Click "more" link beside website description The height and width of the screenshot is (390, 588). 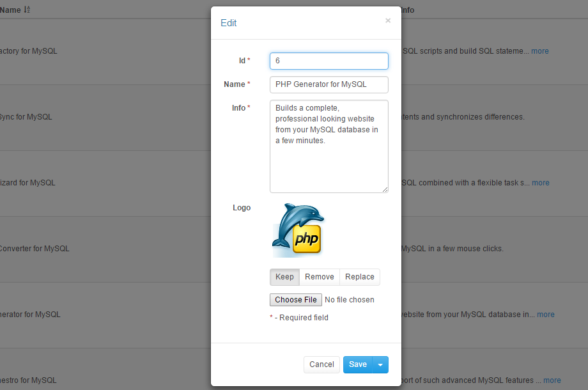pyautogui.click(x=545, y=315)
